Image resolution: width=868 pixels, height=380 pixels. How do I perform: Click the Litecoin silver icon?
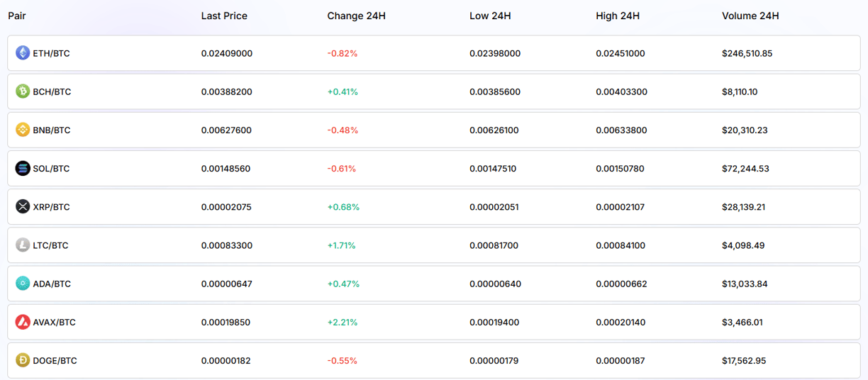[x=23, y=245]
